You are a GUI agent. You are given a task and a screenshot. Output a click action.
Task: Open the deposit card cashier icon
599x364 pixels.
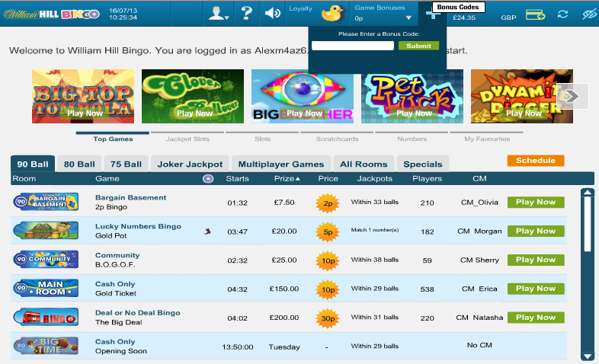(x=535, y=14)
